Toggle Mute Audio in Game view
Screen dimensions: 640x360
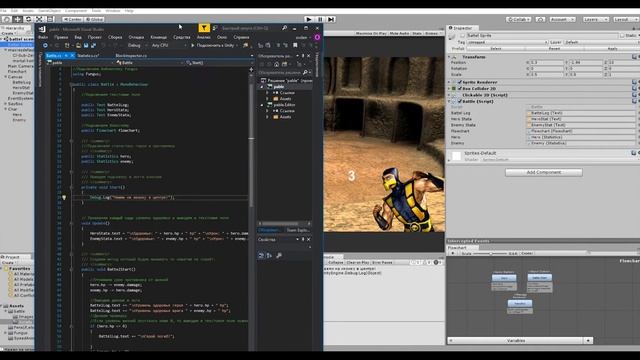coord(399,33)
